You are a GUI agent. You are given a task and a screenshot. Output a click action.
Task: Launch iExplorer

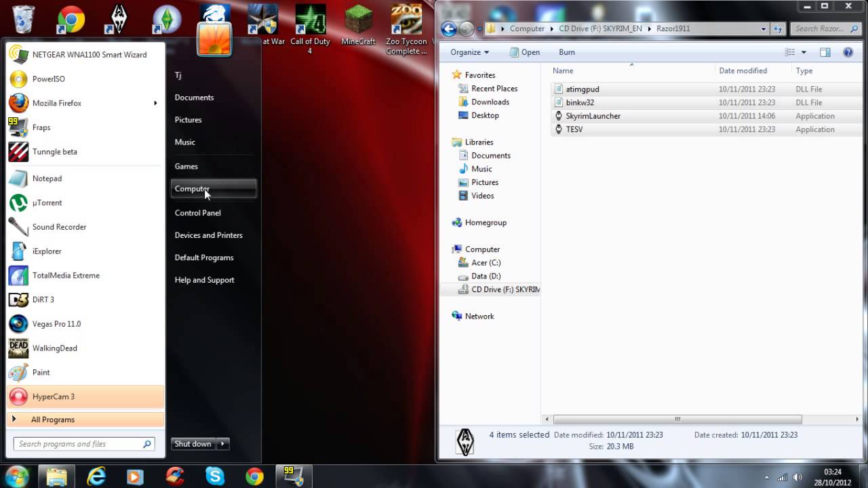click(x=85, y=251)
